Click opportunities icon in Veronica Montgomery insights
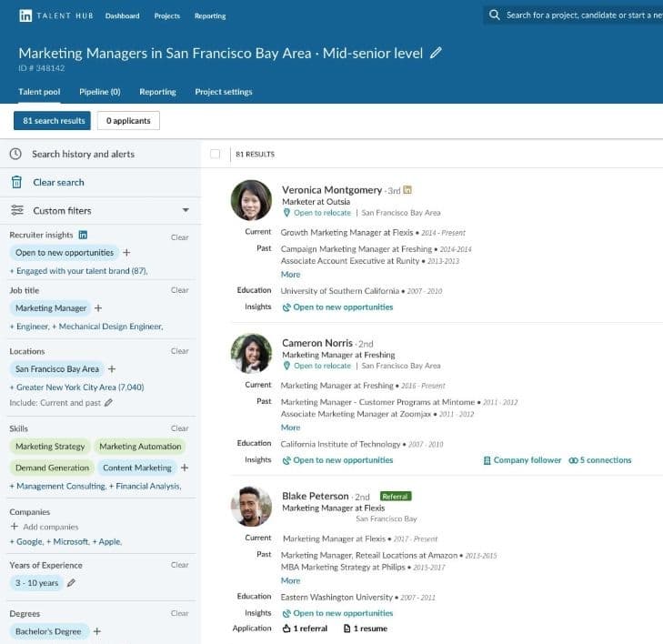This screenshot has height=644, width=663. coord(286,307)
